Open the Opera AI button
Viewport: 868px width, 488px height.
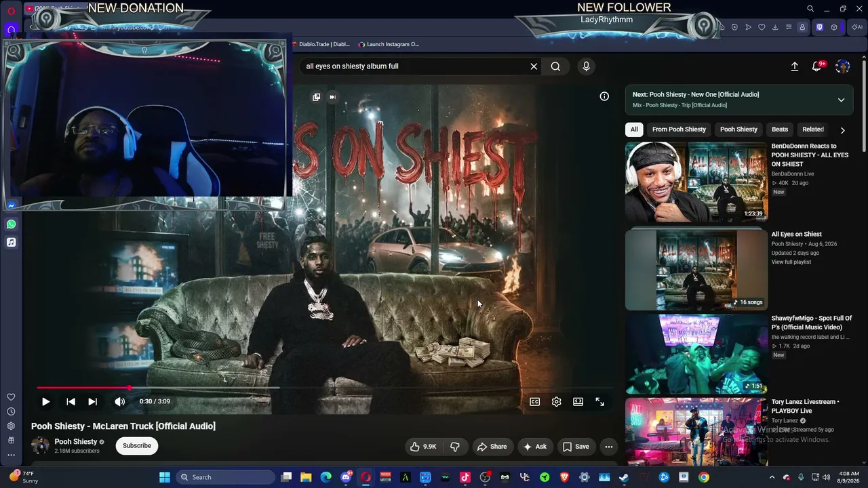pos(856,27)
